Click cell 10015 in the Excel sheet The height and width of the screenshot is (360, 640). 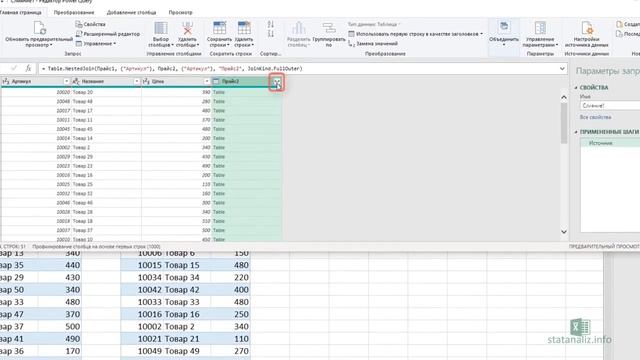[x=142, y=265]
